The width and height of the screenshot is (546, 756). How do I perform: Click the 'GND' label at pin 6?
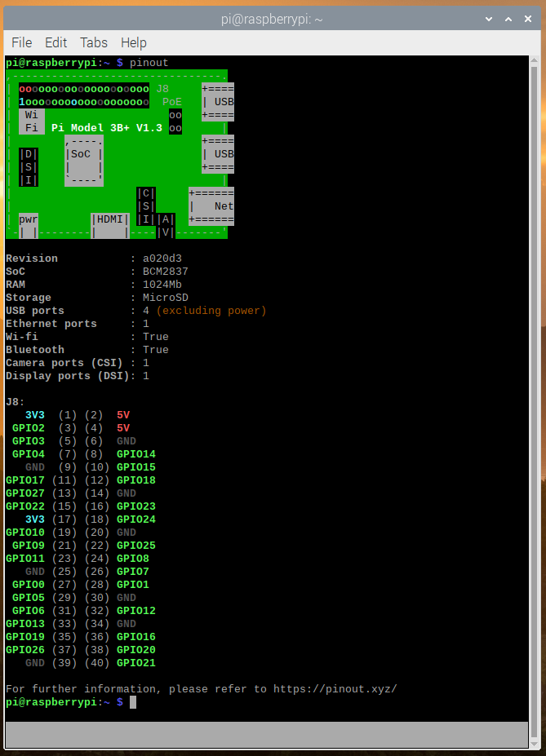[127, 441]
